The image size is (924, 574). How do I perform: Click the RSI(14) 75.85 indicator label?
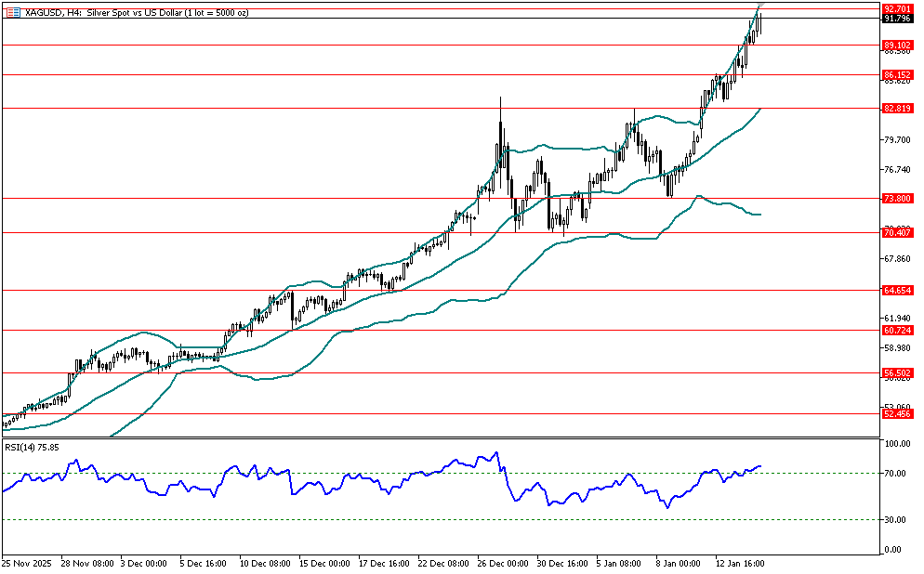[33, 447]
